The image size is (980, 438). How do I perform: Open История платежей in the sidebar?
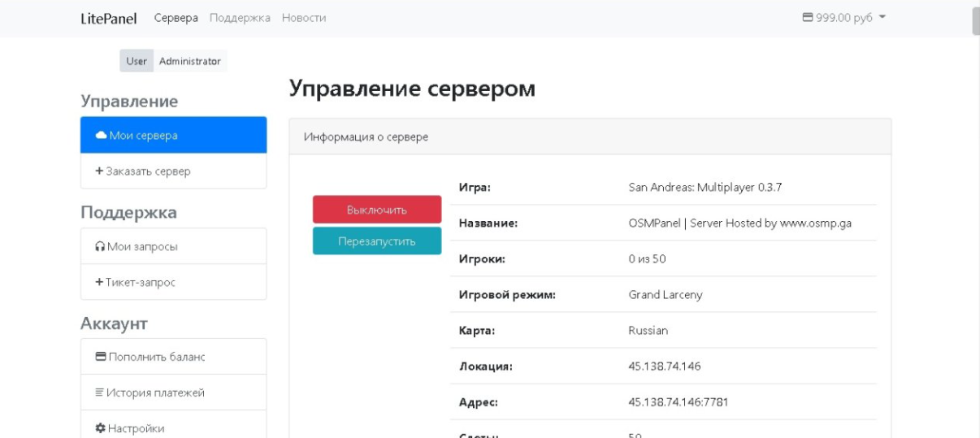[173, 392]
